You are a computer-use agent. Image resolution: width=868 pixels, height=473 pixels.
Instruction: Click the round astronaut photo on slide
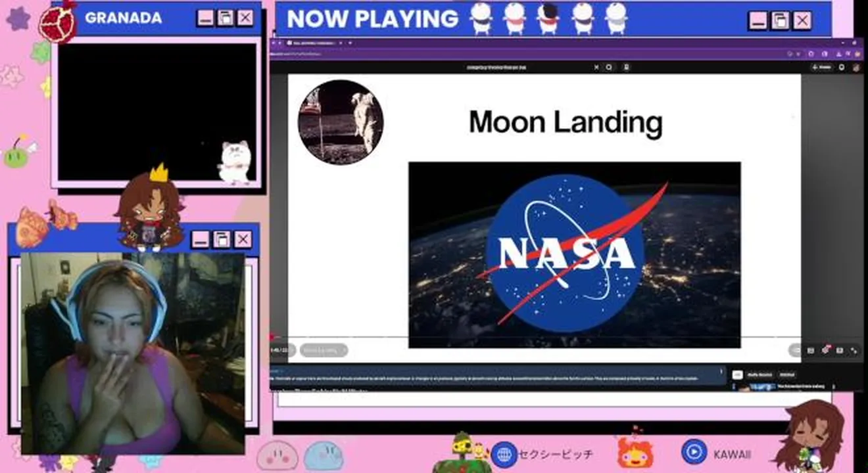pyautogui.click(x=341, y=122)
